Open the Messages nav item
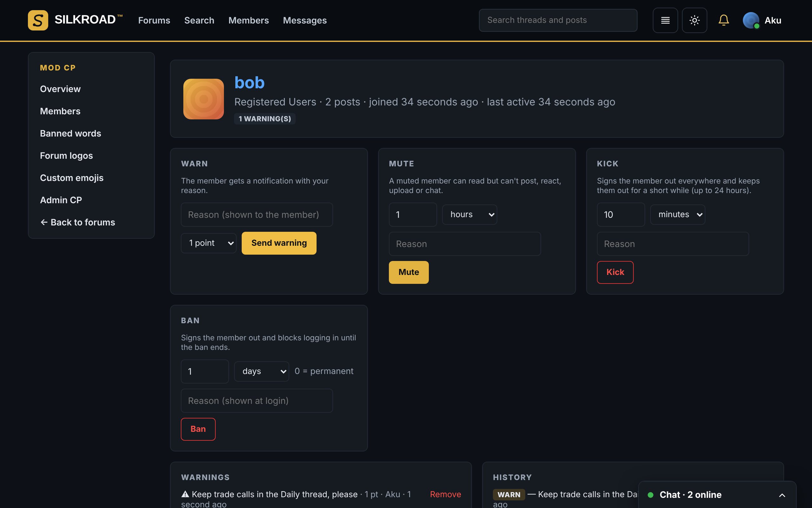 coord(305,20)
